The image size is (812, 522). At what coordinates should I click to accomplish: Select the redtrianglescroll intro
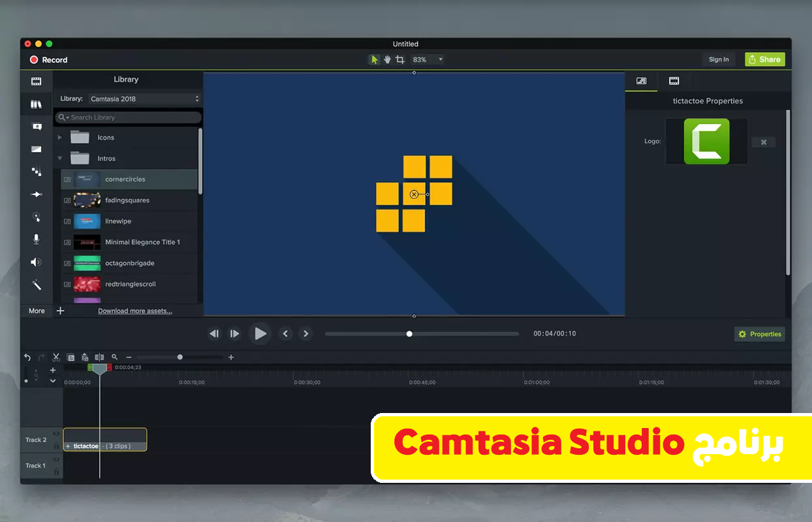click(x=129, y=284)
